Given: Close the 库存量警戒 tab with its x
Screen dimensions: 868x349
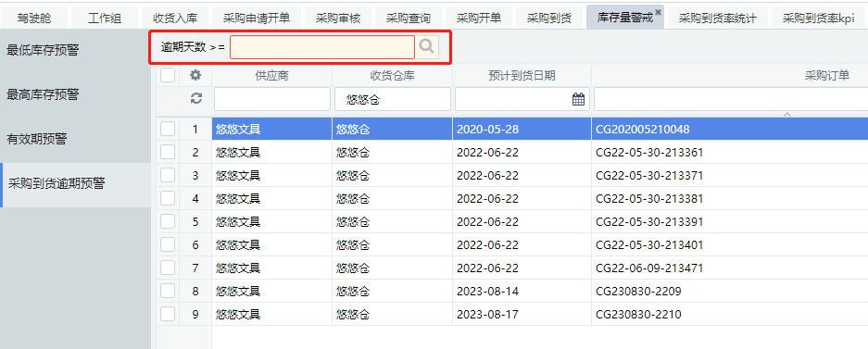Looking at the screenshot, I should 658,12.
